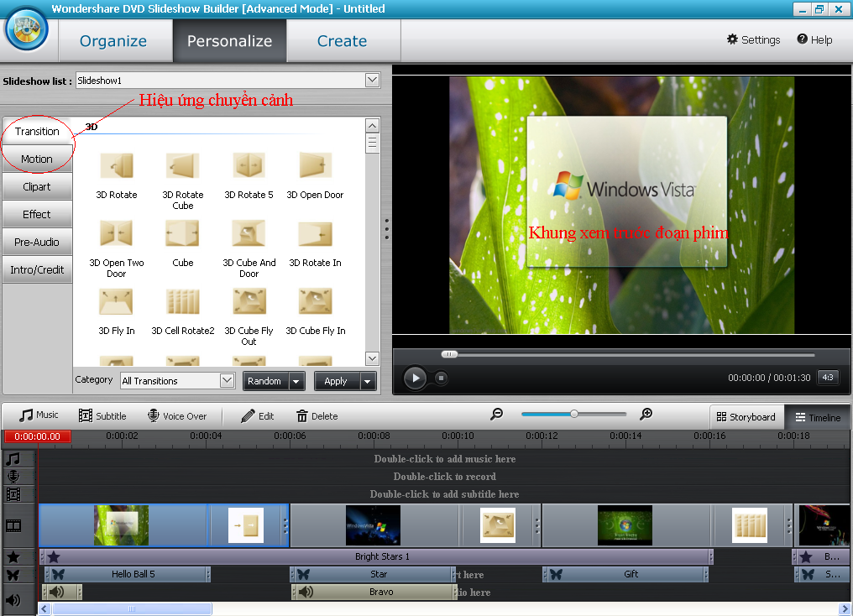Select the Hello Ball 5 clipart bar
This screenshot has height=616, width=853.
click(x=128, y=574)
